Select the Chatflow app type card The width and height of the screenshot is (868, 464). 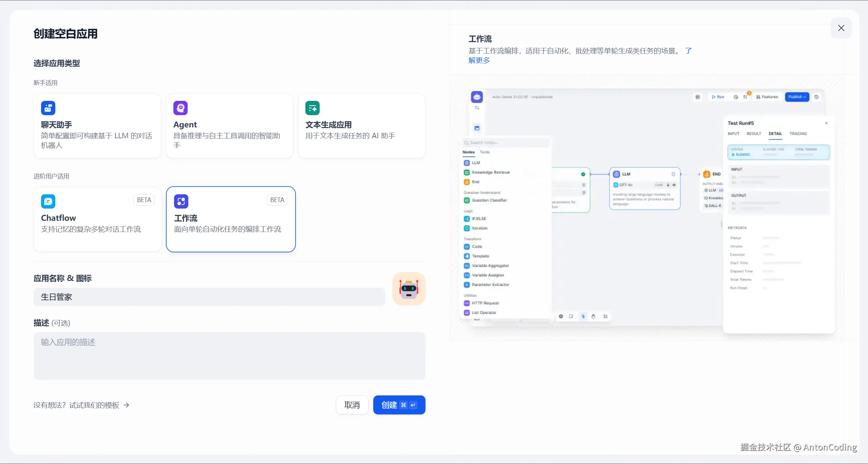pyautogui.click(x=97, y=219)
